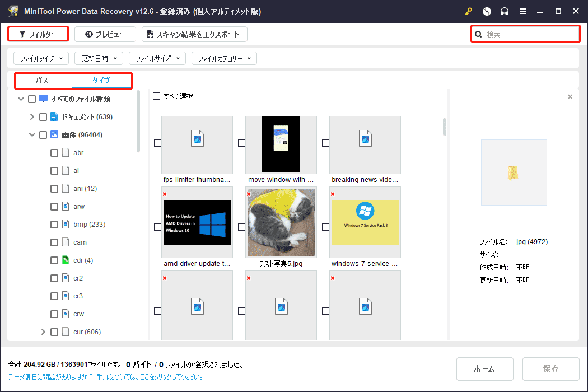Click the yellow key registration icon
Image resolution: width=588 pixels, height=392 pixels.
tap(468, 11)
